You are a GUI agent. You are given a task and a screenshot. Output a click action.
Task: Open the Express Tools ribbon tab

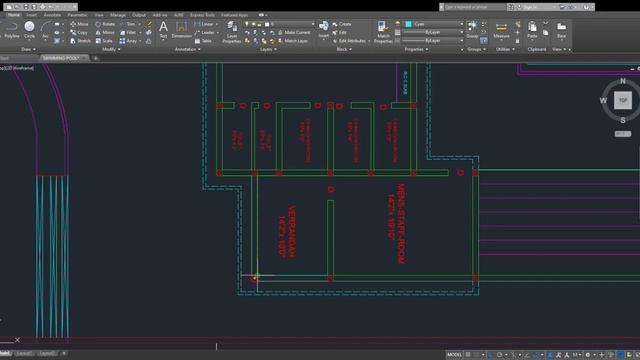click(x=202, y=15)
